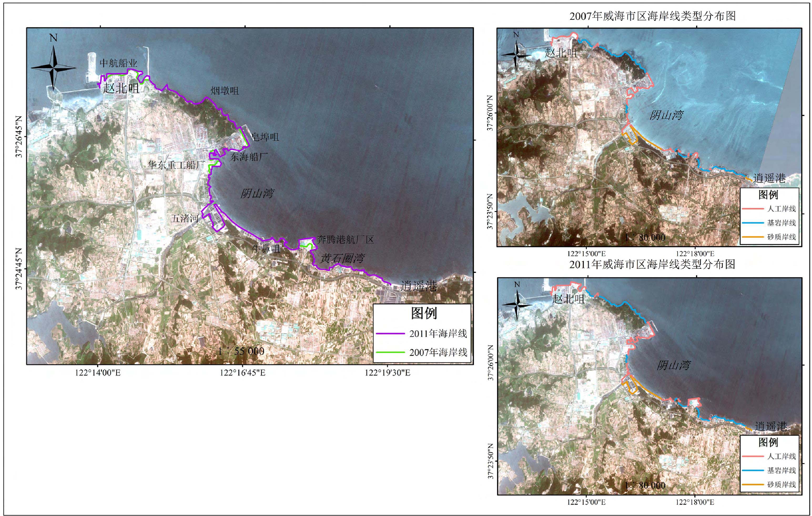Viewport: 812px width, 516px height.
Task: Click the red 人工岸线 line in the 2007 map legend
Action: (753, 209)
